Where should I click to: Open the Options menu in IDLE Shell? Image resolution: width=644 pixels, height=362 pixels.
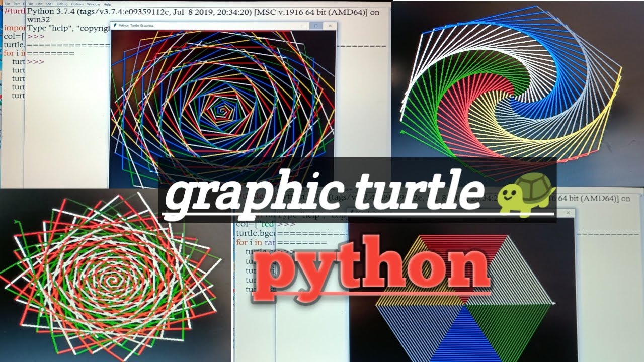pyautogui.click(x=77, y=4)
